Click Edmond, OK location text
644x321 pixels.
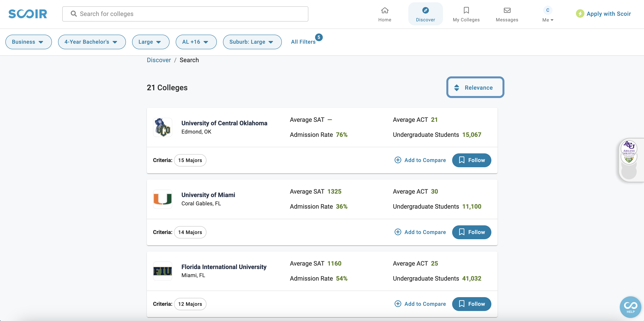(x=196, y=132)
